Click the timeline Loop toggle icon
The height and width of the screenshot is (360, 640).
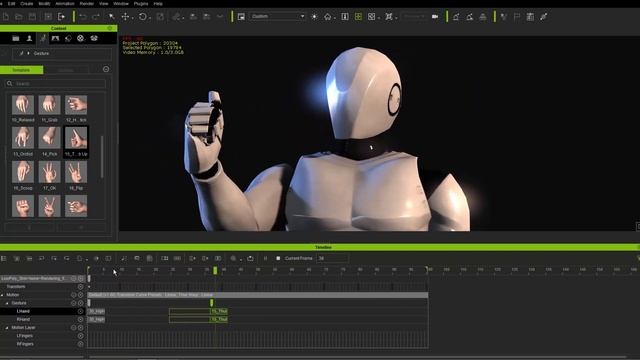250,258
